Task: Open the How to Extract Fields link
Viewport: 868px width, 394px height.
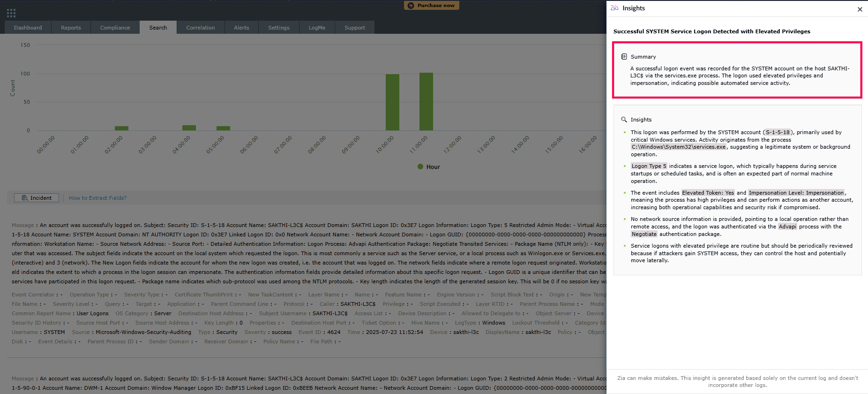Action: [x=97, y=198]
